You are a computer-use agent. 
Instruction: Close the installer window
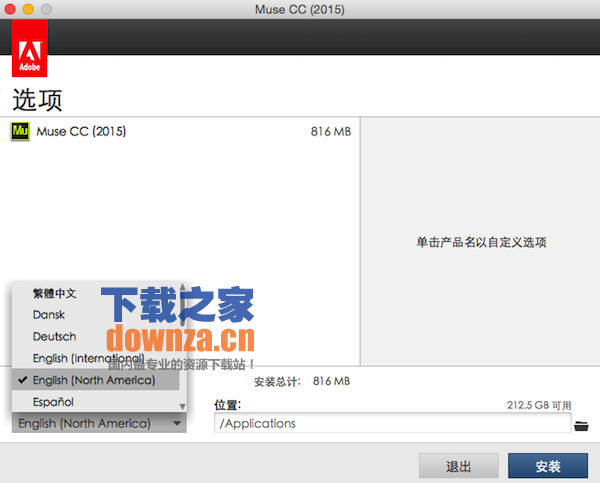(10, 9)
